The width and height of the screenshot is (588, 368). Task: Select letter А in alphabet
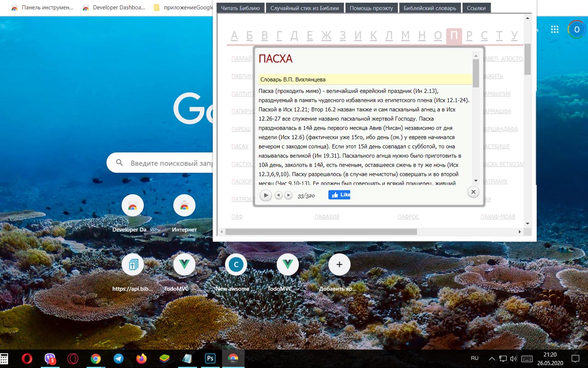[234, 36]
